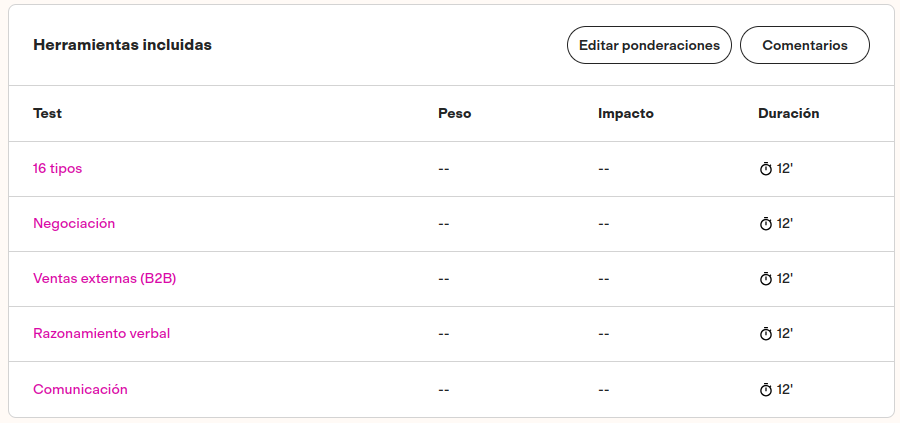Open the Comentarios button

(804, 45)
